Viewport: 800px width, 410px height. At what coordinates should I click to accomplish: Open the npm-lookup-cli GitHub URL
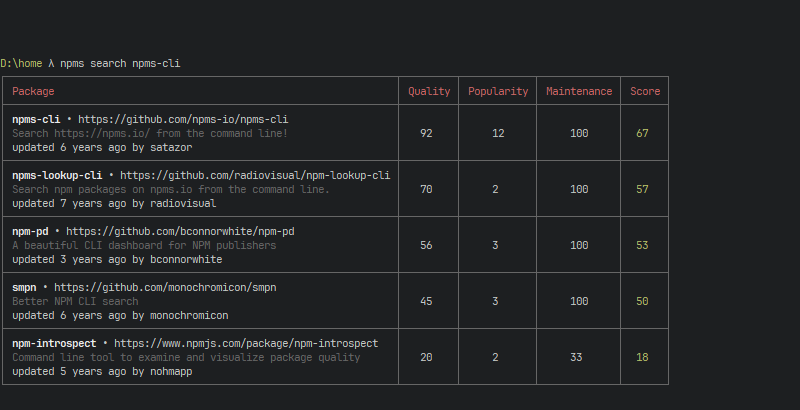255,175
